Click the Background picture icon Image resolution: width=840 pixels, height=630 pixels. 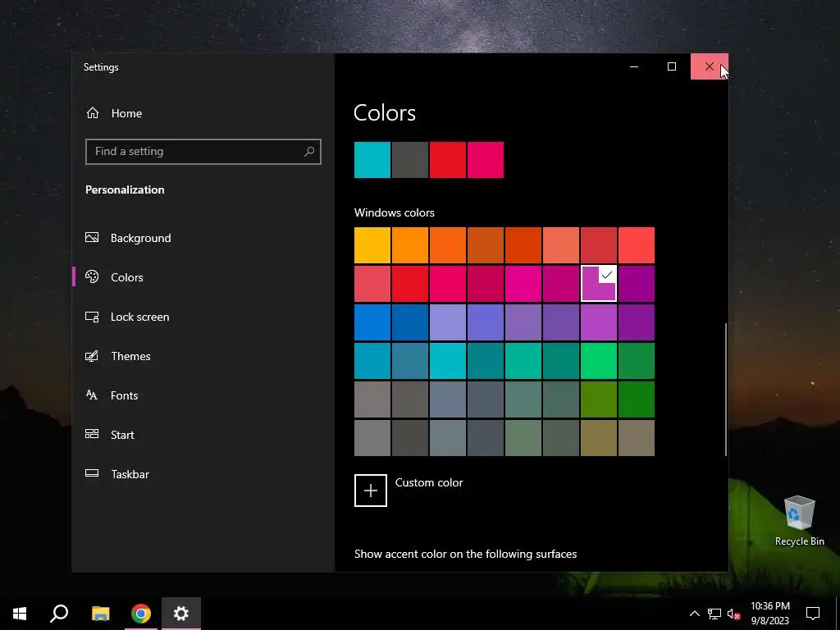(x=92, y=237)
